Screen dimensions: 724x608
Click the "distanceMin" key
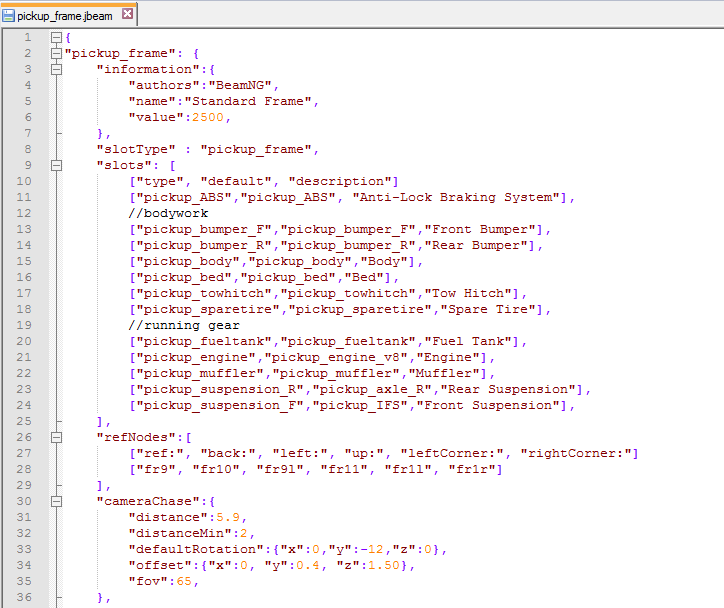pos(180,533)
